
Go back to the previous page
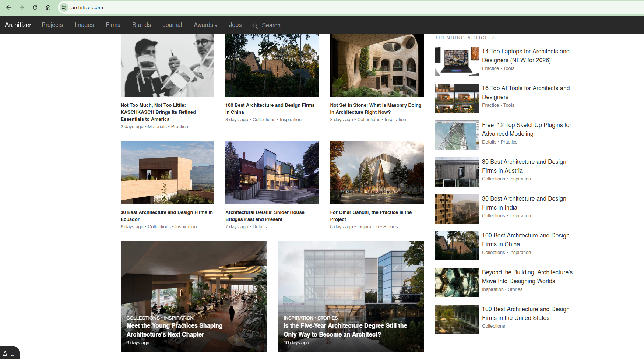tap(8, 7)
